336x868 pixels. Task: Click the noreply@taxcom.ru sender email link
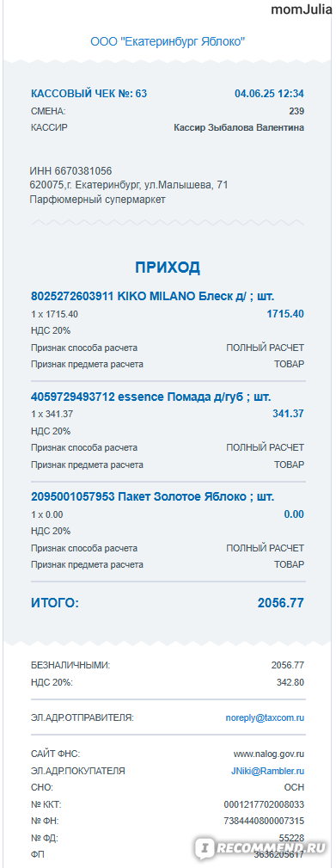click(265, 718)
